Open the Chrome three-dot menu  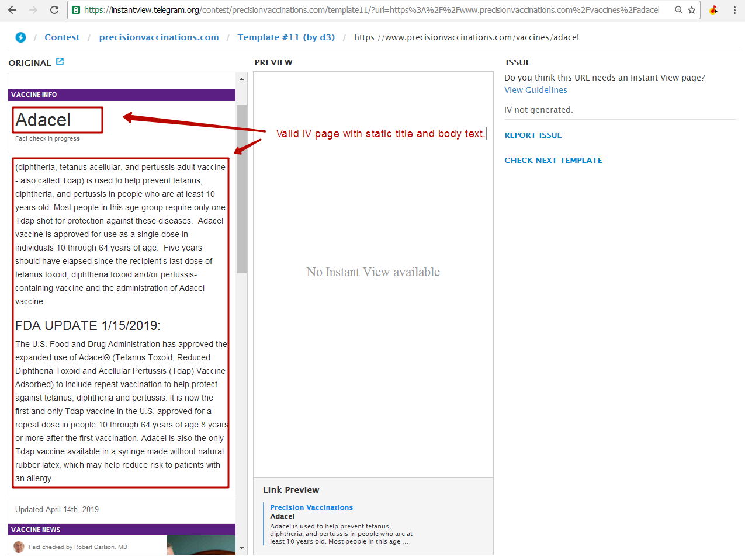coord(734,10)
